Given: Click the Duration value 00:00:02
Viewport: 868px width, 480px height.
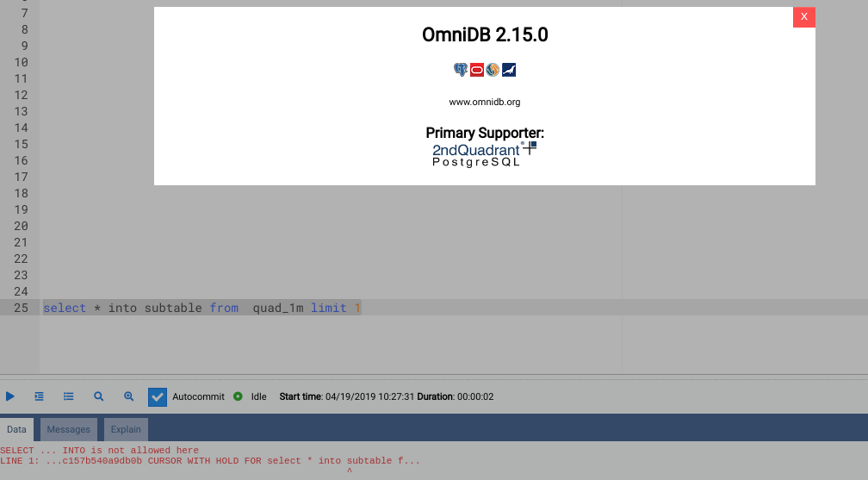Looking at the screenshot, I should (475, 396).
